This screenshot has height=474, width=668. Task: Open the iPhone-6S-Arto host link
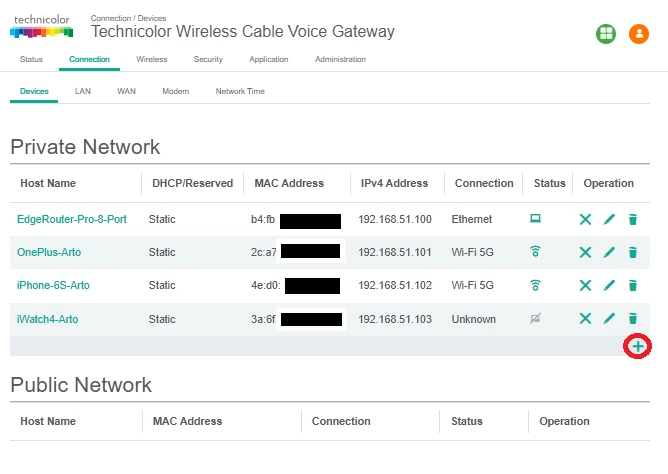[x=53, y=285]
